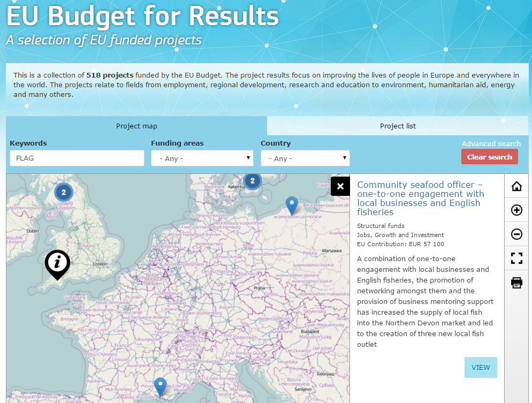532x403 pixels.
Task: Open the Community seafood officer project title
Action: pyautogui.click(x=420, y=199)
